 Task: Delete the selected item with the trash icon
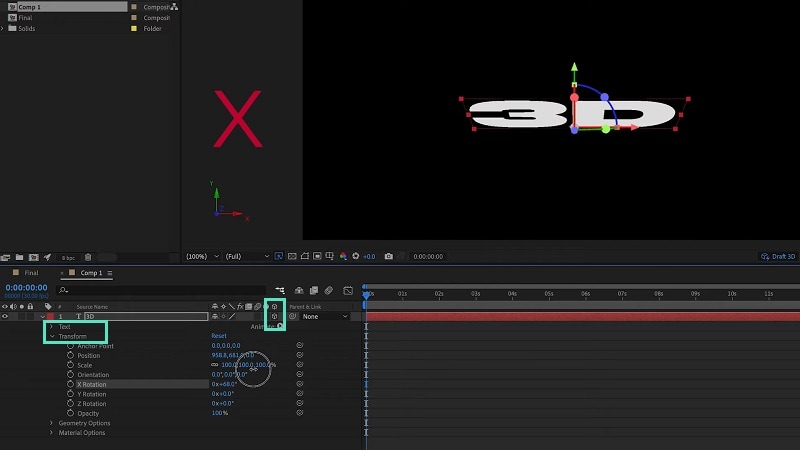pos(88,257)
